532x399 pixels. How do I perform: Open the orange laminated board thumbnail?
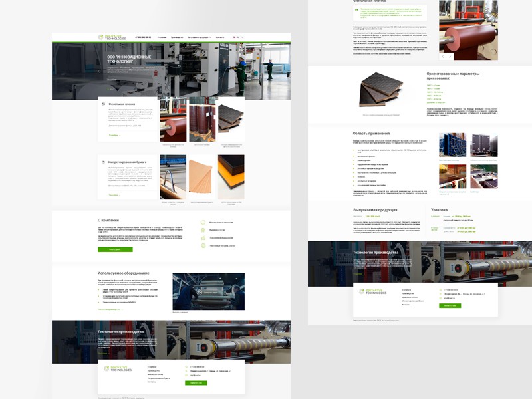tap(231, 177)
